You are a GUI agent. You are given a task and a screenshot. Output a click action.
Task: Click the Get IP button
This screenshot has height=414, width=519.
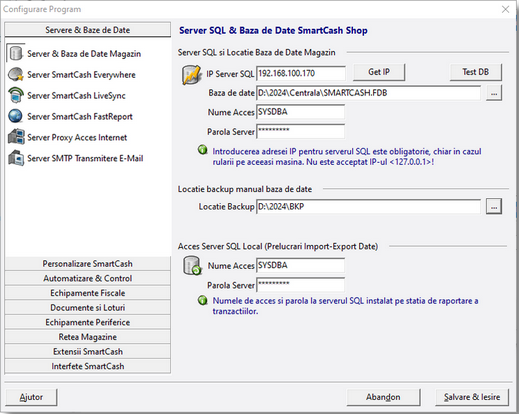pos(379,72)
